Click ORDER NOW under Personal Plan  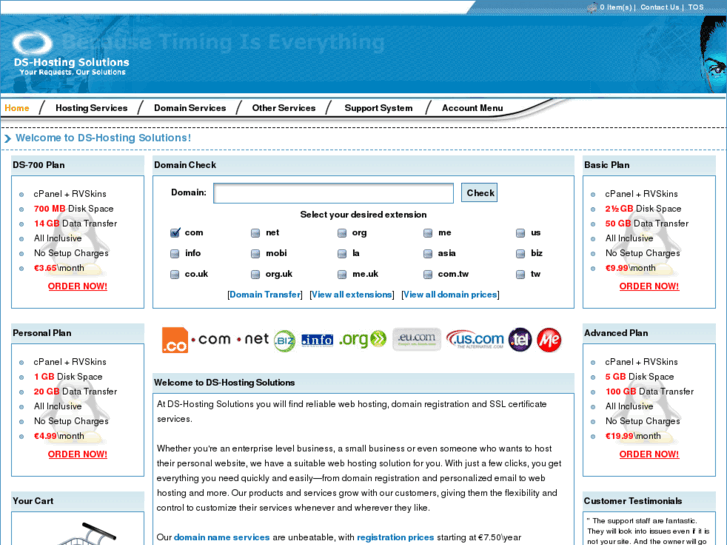(x=77, y=455)
